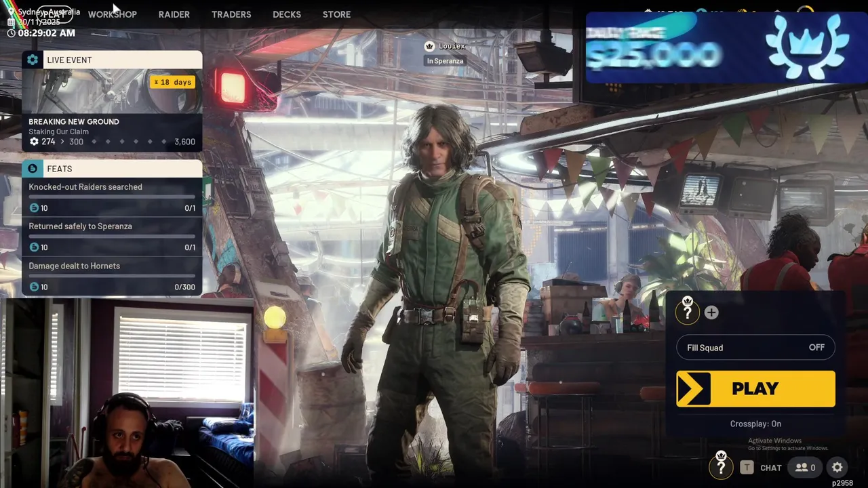This screenshot has width=868, height=488.
Task: Click the 'Staking Our Claim' subtitle
Action: [58, 132]
